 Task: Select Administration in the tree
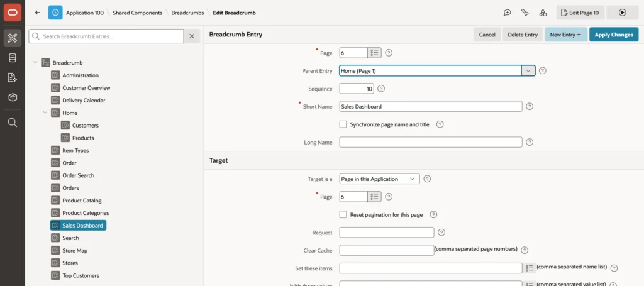click(x=80, y=75)
